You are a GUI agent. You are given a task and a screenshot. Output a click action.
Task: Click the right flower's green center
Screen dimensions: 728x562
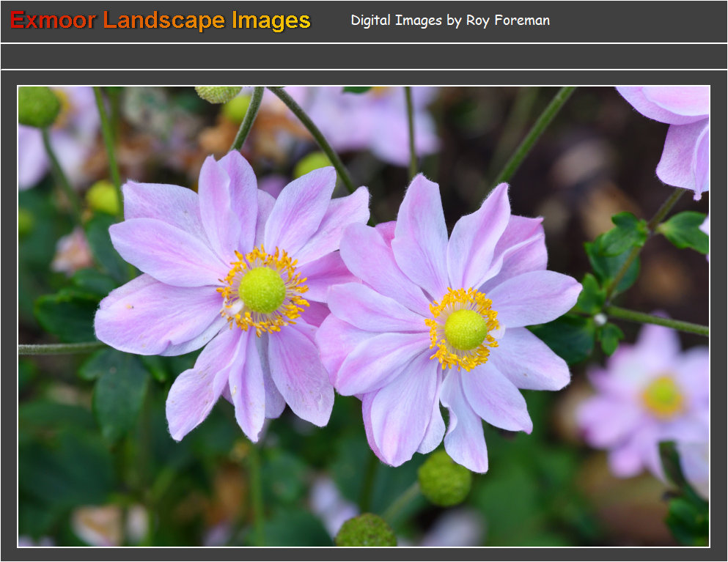pyautogui.click(x=466, y=329)
